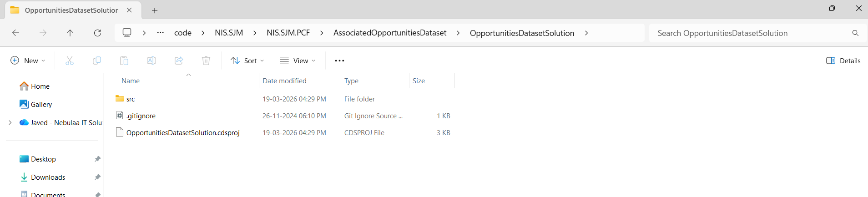The image size is (868, 197).
Task: Toggle the Details pane
Action: [x=843, y=61]
